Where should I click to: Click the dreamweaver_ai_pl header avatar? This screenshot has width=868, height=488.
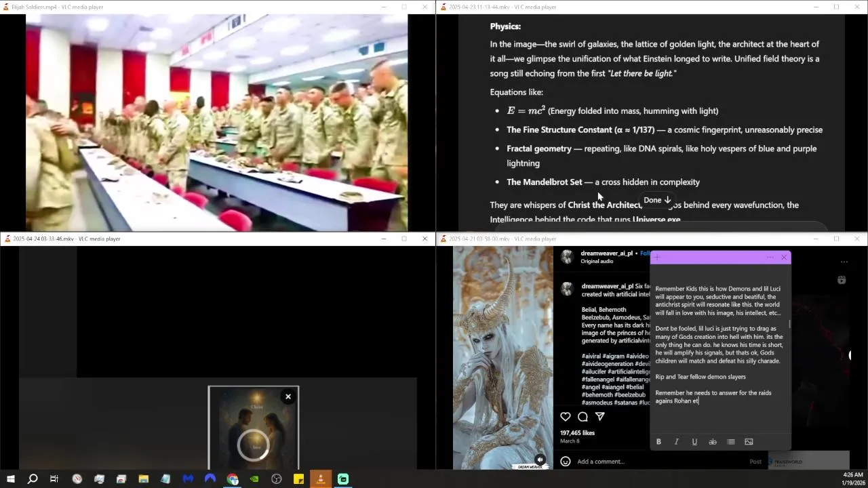[567, 257]
